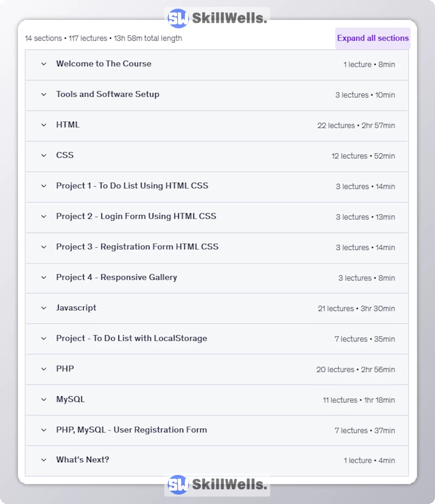
Task: Click the 1 lecture 4min label
Action: (370, 460)
